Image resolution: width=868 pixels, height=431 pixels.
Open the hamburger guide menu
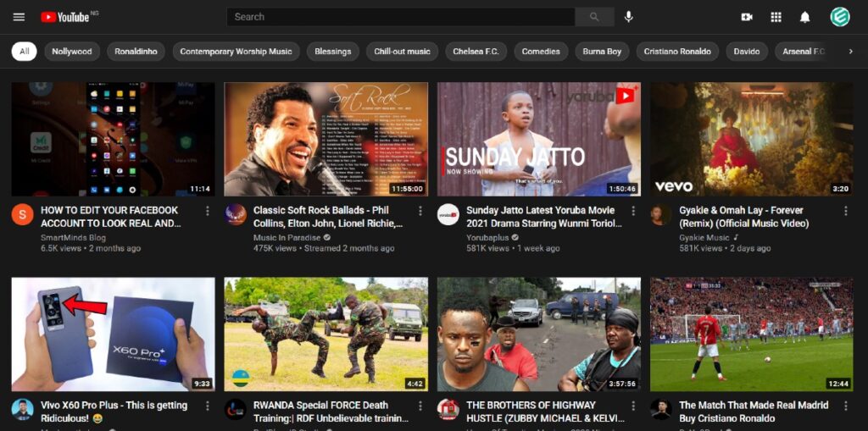point(19,17)
